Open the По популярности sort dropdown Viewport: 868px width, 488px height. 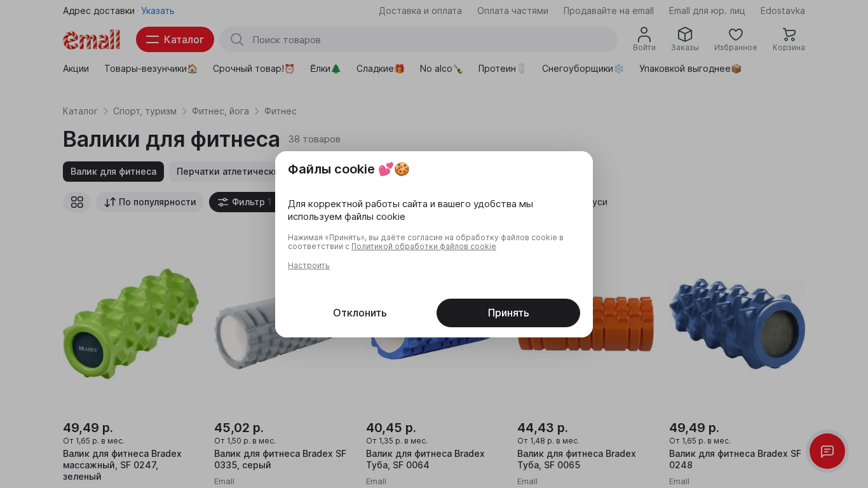[150, 202]
